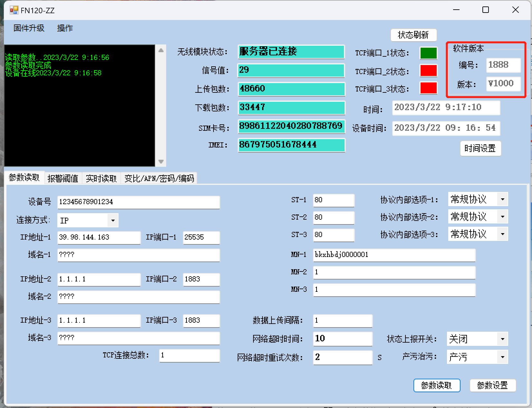
Task: Click the log panel scroll up arrow
Action: (161, 50)
